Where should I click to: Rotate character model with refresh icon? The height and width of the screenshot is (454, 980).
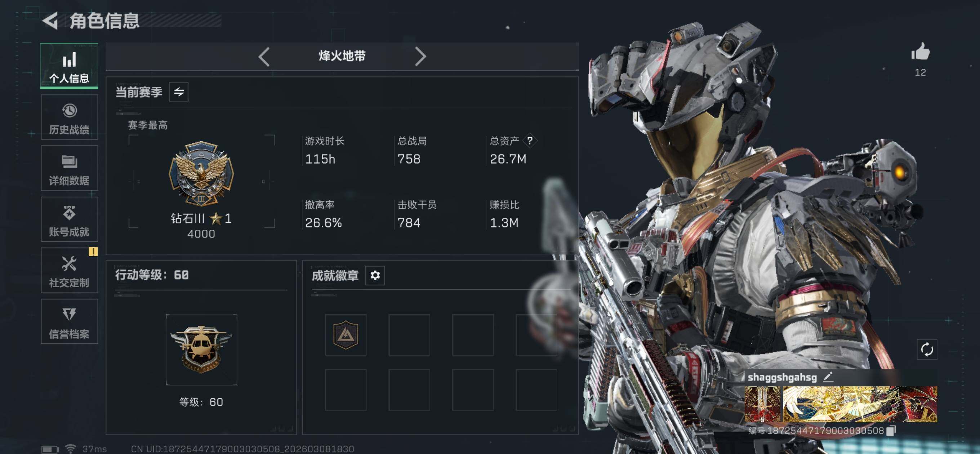click(927, 349)
